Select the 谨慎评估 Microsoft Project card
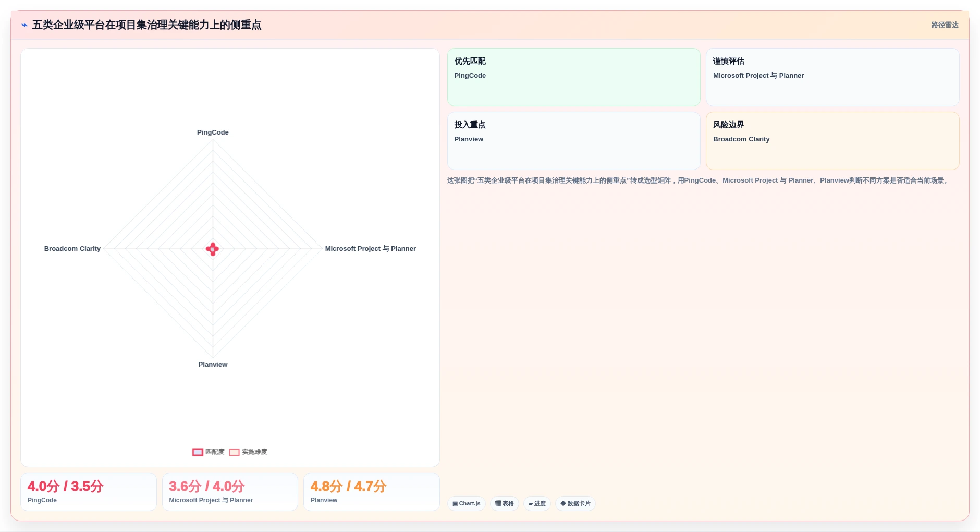 click(832, 77)
